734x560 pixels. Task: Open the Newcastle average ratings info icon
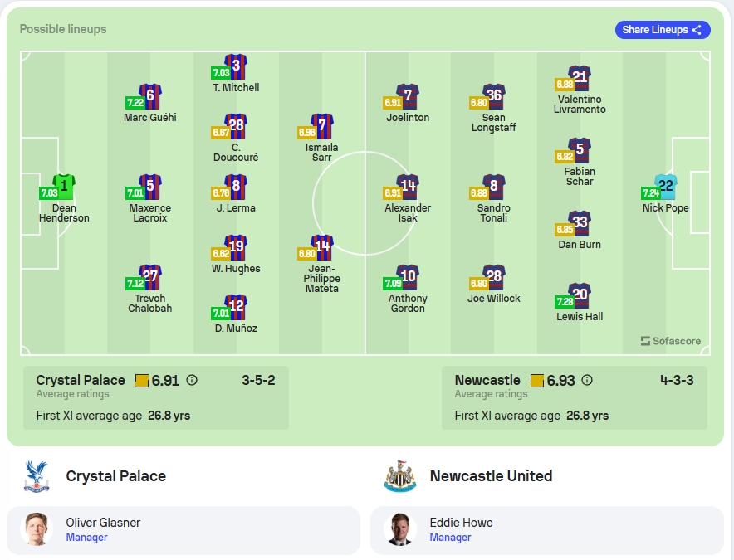pyautogui.click(x=586, y=380)
